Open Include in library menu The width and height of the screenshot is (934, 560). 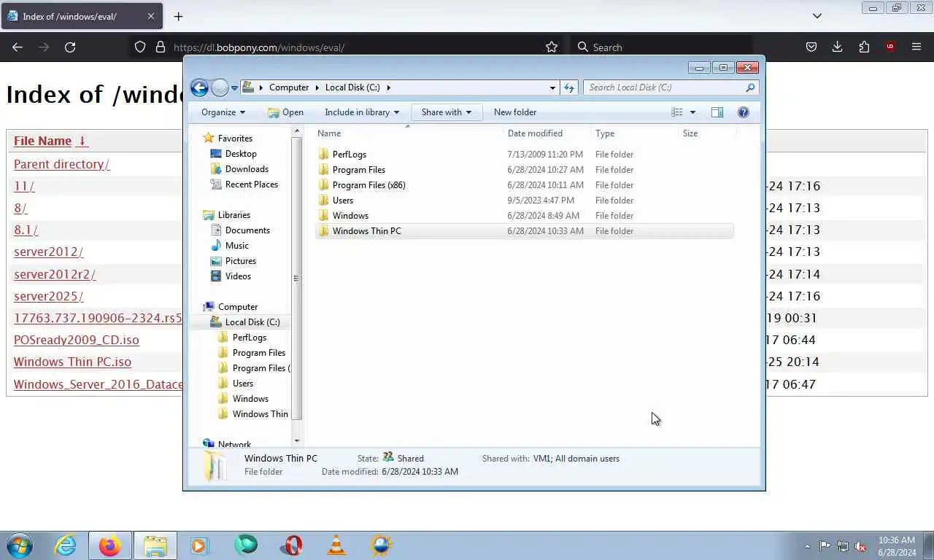(362, 112)
